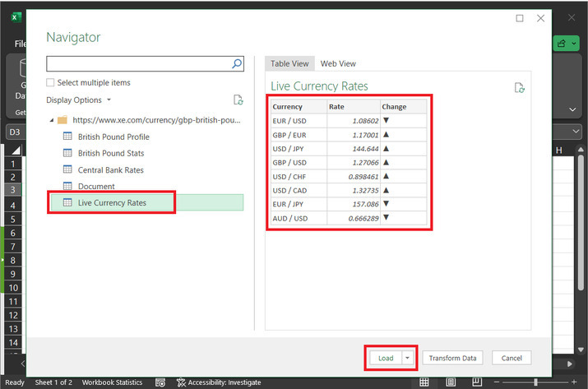Click the search magnifier icon in Navigator
This screenshot has width=588, height=389.
pos(237,63)
